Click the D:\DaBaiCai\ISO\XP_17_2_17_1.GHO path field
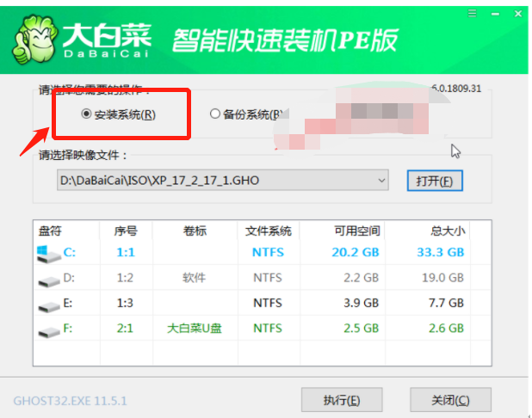The height and width of the screenshot is (418, 532). (223, 181)
